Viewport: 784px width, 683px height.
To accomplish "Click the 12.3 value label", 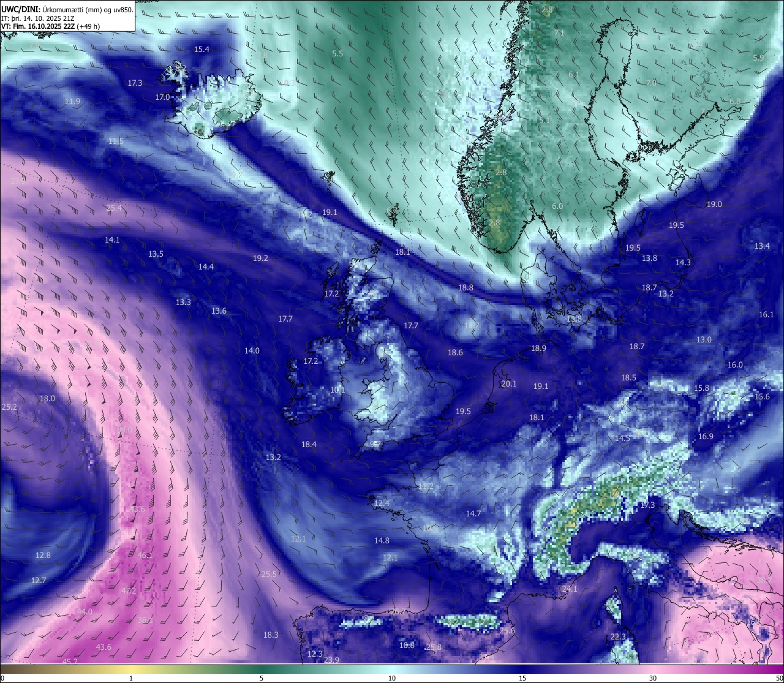I will pyautogui.click(x=315, y=654).
